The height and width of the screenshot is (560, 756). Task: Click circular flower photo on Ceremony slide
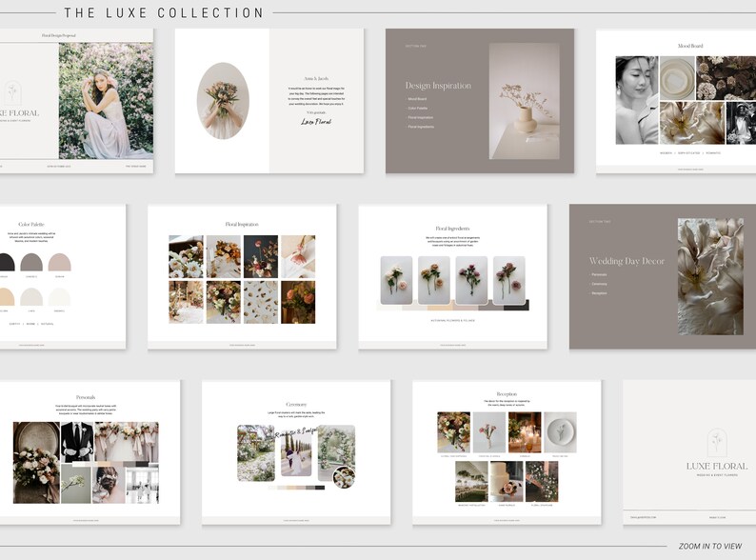tap(345, 476)
